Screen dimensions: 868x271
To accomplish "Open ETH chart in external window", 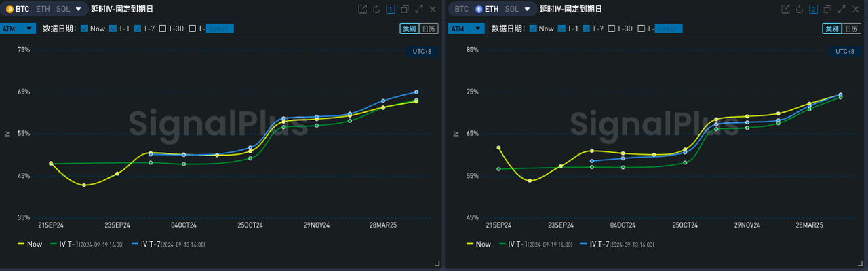I will (785, 10).
